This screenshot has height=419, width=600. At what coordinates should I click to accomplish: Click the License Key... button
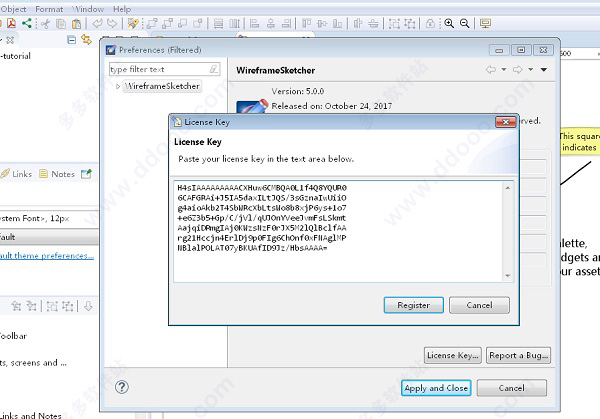coord(453,355)
